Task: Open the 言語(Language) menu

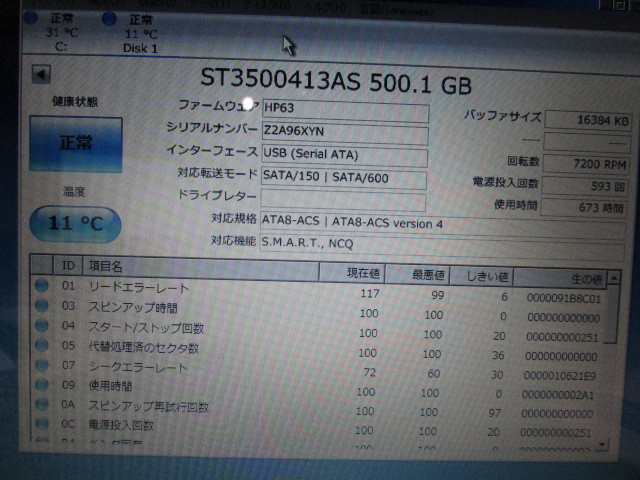Action: [x=395, y=10]
